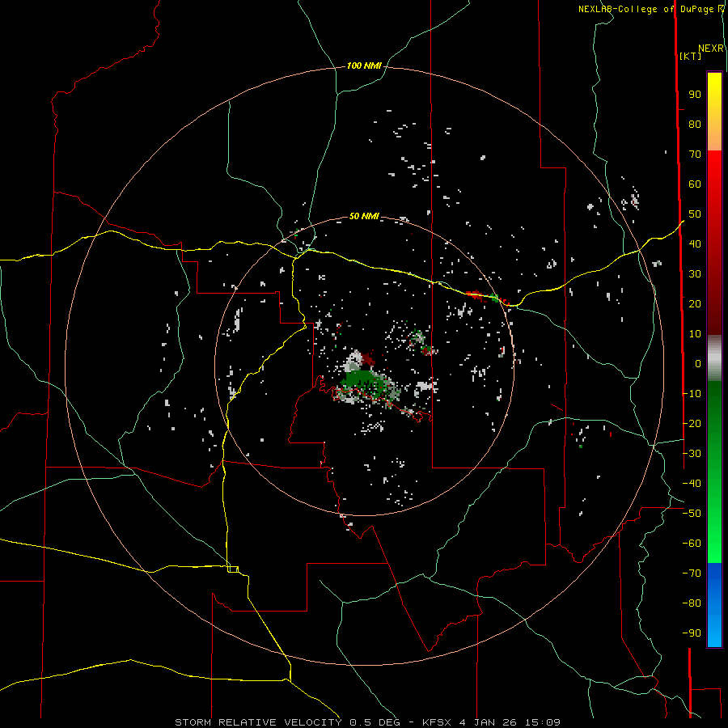
Task: Click the positive 20 value on the velocity scale
Action: point(695,304)
